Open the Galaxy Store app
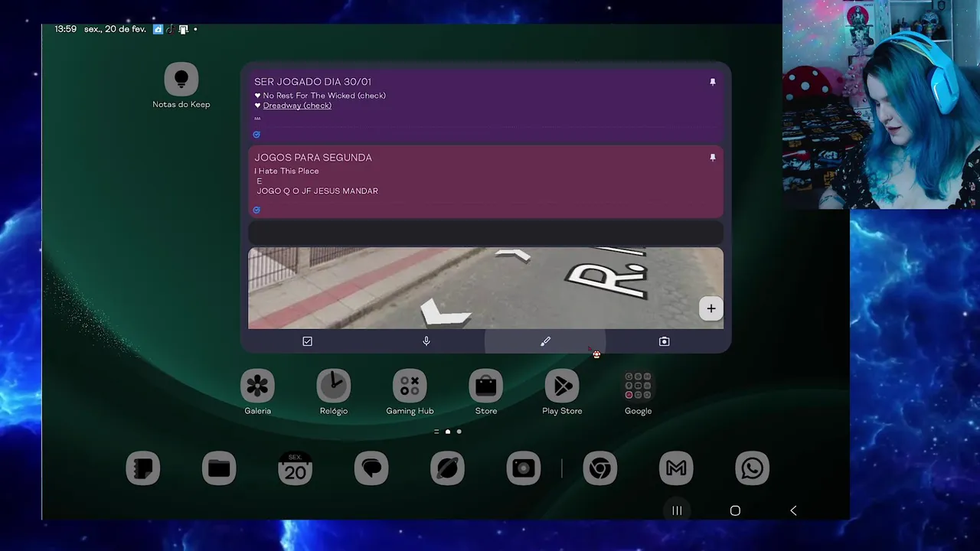The height and width of the screenshot is (551, 980). [x=486, y=386]
